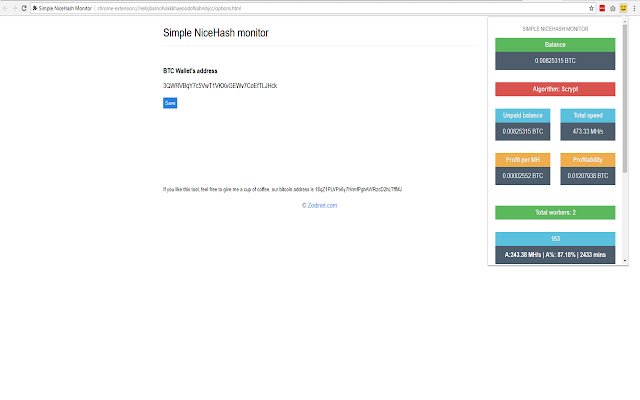640x400 pixels.
Task: Click the popup scrollbar thumb
Action: pos(625,98)
